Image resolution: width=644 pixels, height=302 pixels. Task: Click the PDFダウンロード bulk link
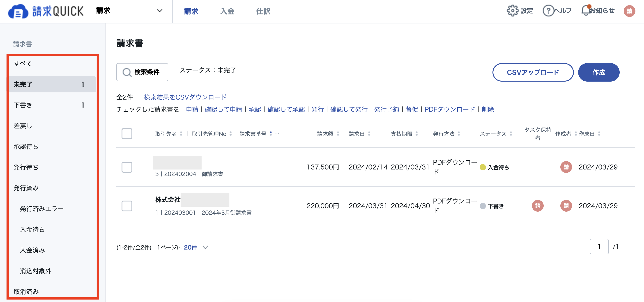tap(449, 109)
